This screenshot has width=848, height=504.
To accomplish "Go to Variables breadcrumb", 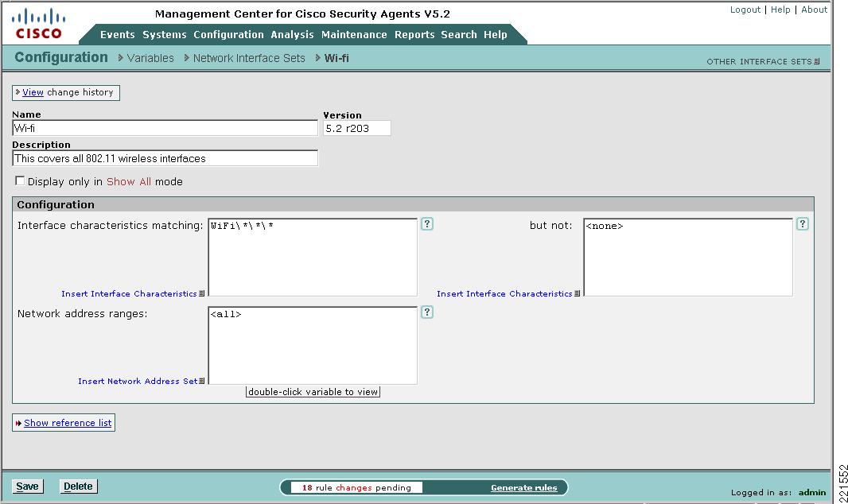I will click(x=150, y=58).
